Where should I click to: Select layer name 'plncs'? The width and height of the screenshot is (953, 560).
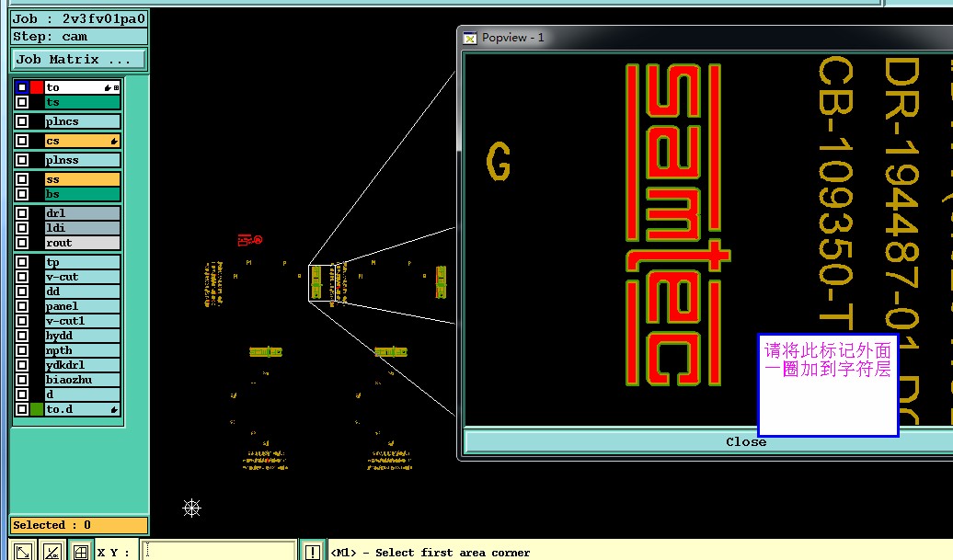82,121
